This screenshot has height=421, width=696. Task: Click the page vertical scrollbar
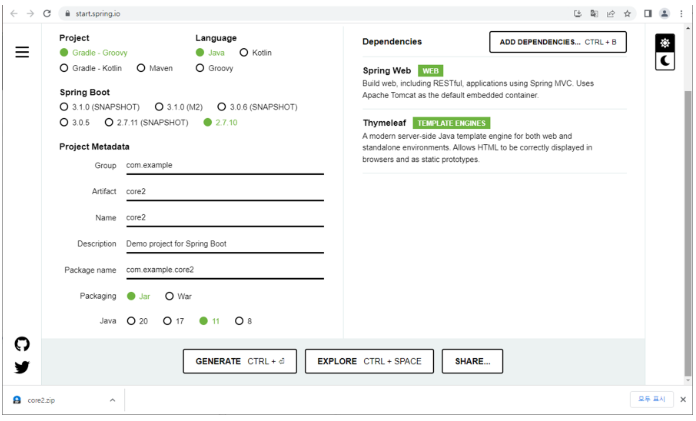[x=688, y=233]
